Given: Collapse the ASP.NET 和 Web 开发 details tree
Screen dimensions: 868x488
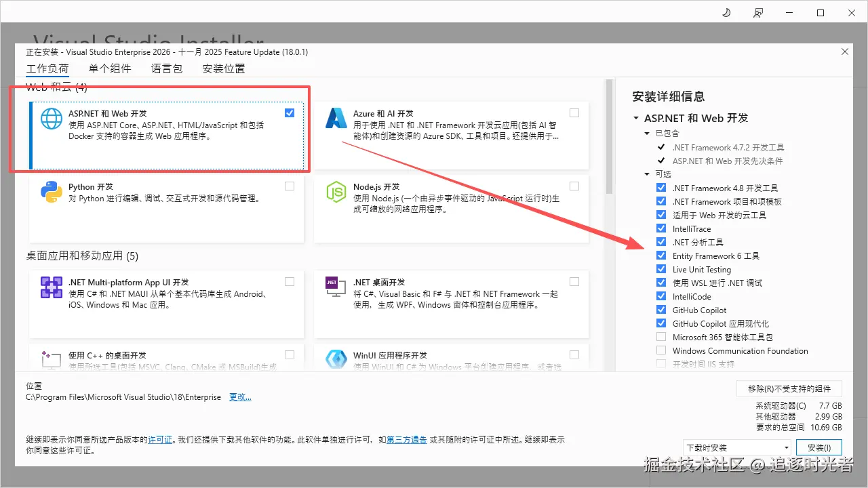Looking at the screenshot, I should pyautogui.click(x=636, y=118).
